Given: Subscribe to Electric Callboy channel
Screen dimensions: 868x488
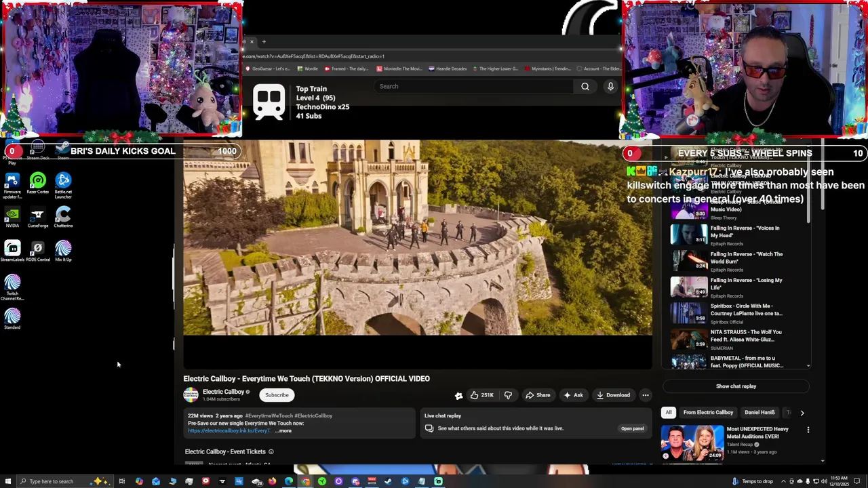Looking at the screenshot, I should 277,395.
